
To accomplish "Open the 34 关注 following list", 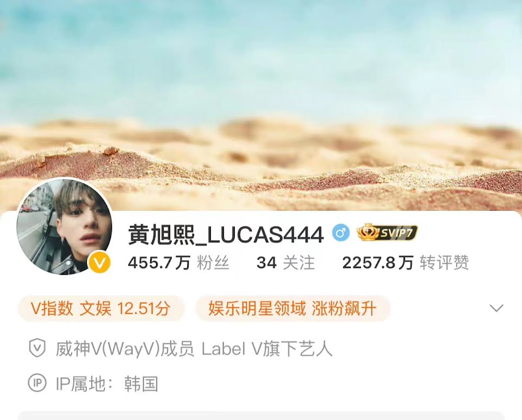I will [x=285, y=263].
